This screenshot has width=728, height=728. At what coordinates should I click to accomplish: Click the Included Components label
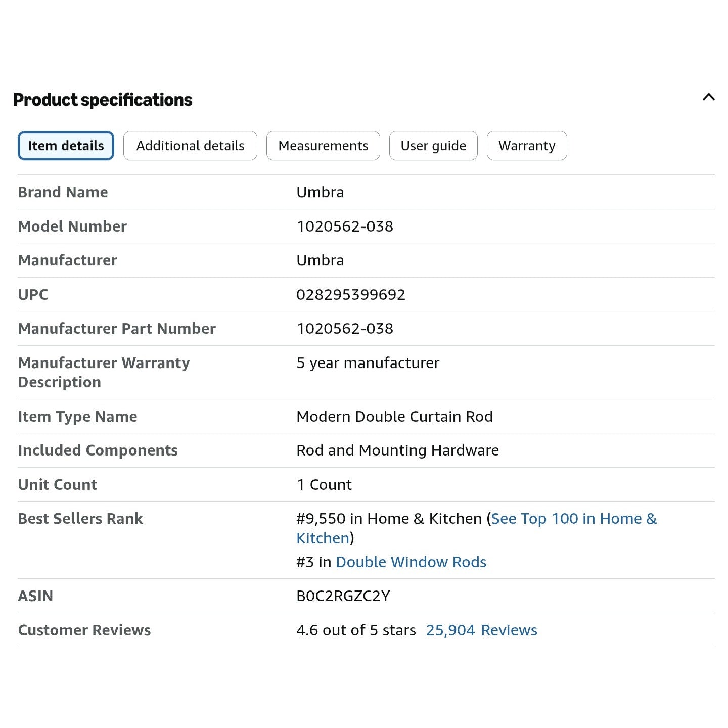98,450
